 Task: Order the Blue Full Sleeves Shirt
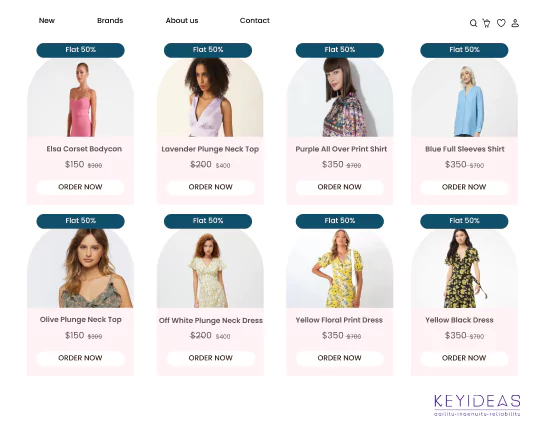(464, 187)
